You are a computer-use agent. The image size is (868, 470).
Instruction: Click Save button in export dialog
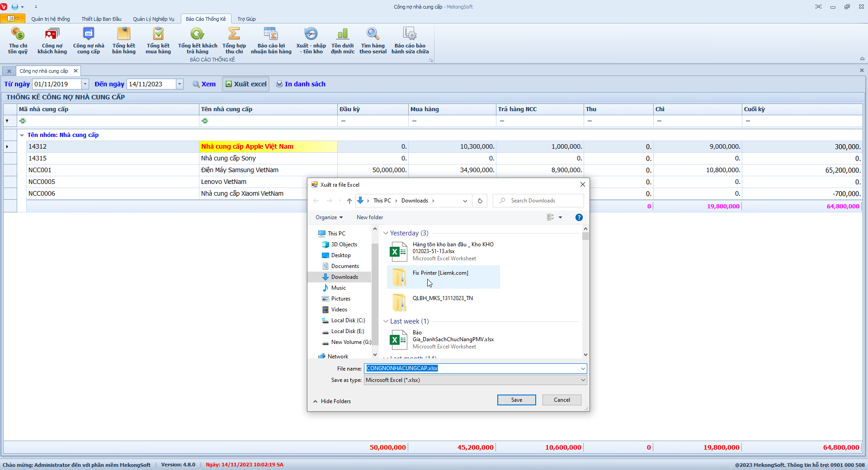pos(516,400)
